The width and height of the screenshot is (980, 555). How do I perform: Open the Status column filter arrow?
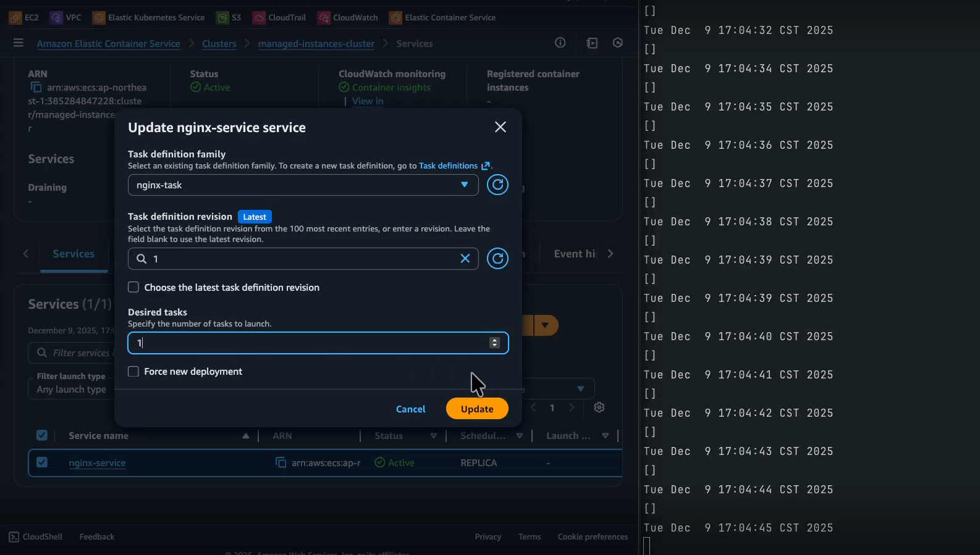tap(434, 436)
